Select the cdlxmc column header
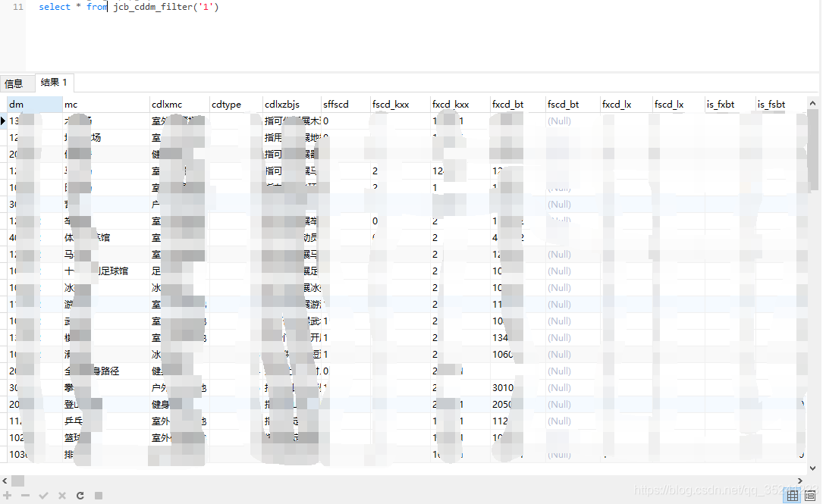The image size is (826, 504). coord(180,104)
